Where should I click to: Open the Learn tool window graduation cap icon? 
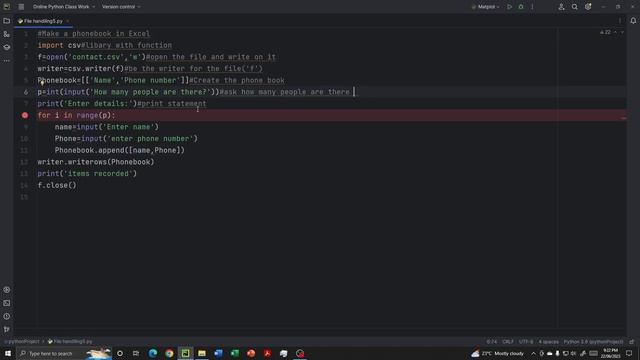pyautogui.click(x=7, y=47)
